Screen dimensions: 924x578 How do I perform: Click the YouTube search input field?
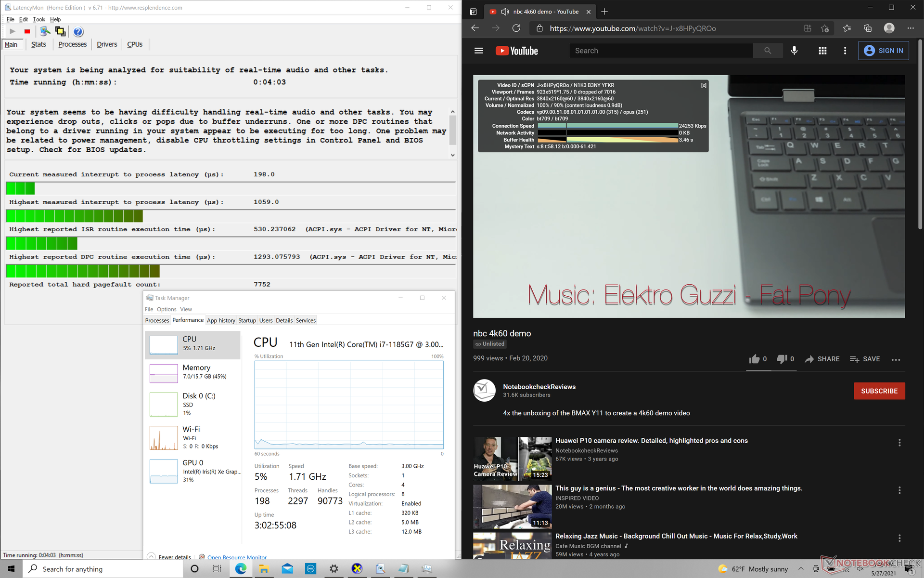pos(660,51)
